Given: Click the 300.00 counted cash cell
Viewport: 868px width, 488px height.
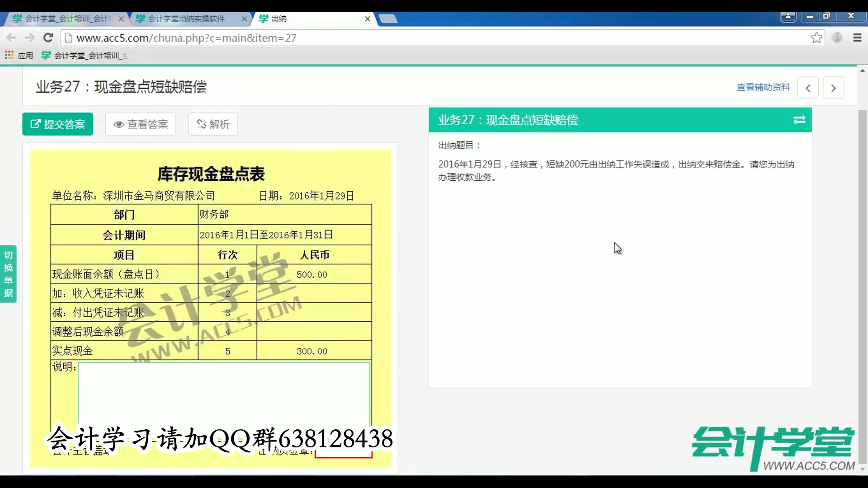Looking at the screenshot, I should pyautogui.click(x=314, y=351).
